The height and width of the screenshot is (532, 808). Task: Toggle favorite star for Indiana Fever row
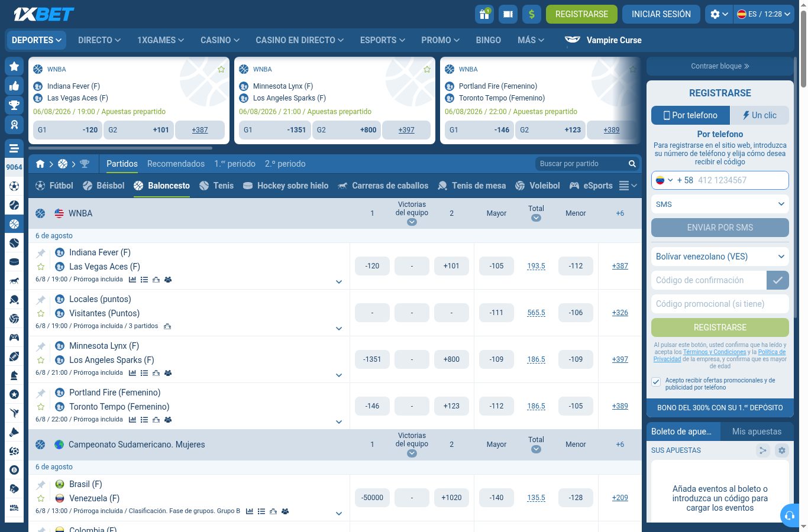41,267
